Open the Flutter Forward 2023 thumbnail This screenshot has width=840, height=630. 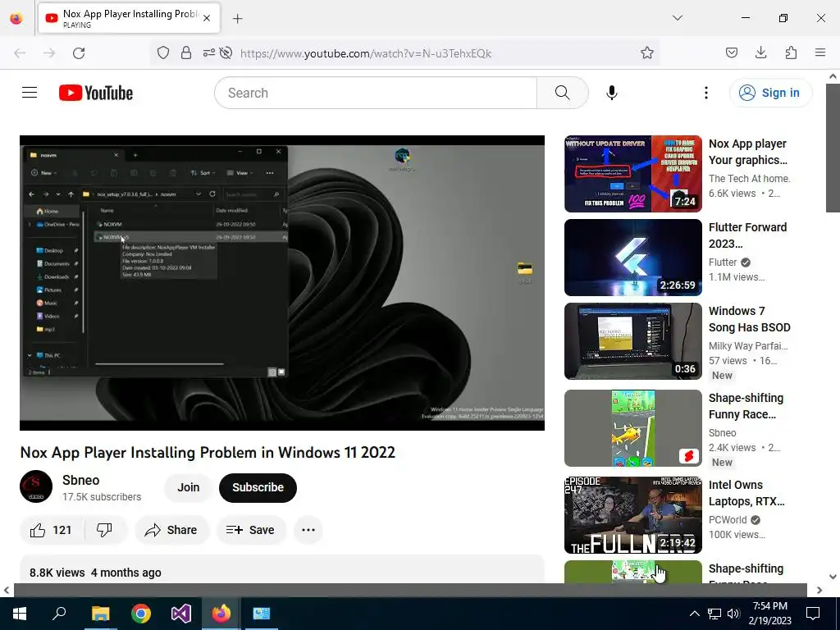coord(632,257)
